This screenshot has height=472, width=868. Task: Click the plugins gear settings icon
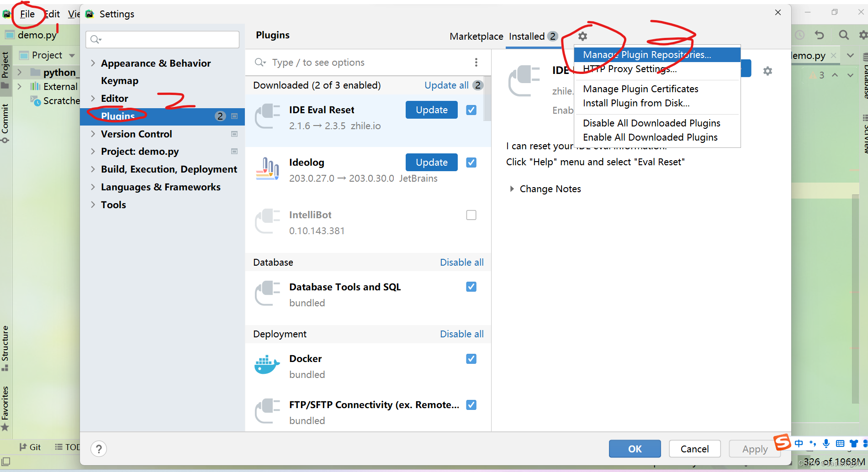(x=582, y=36)
